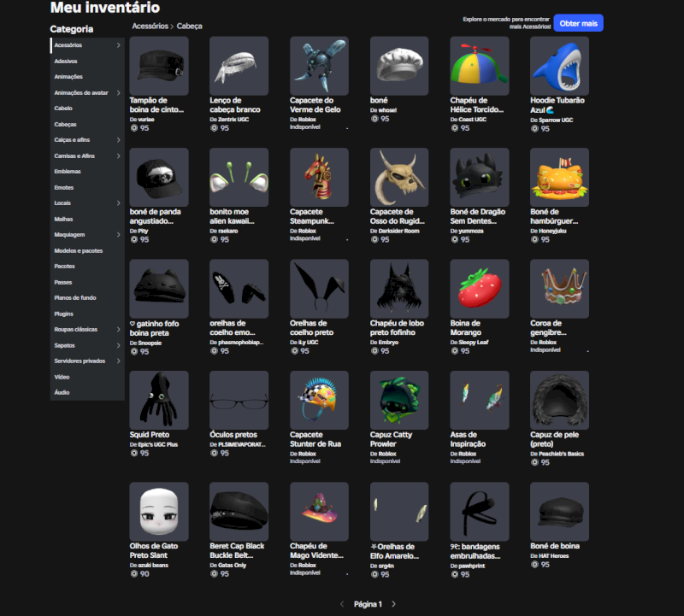Image resolution: width=684 pixels, height=616 pixels.
Task: Go to the previous page arrow
Action: (342, 604)
